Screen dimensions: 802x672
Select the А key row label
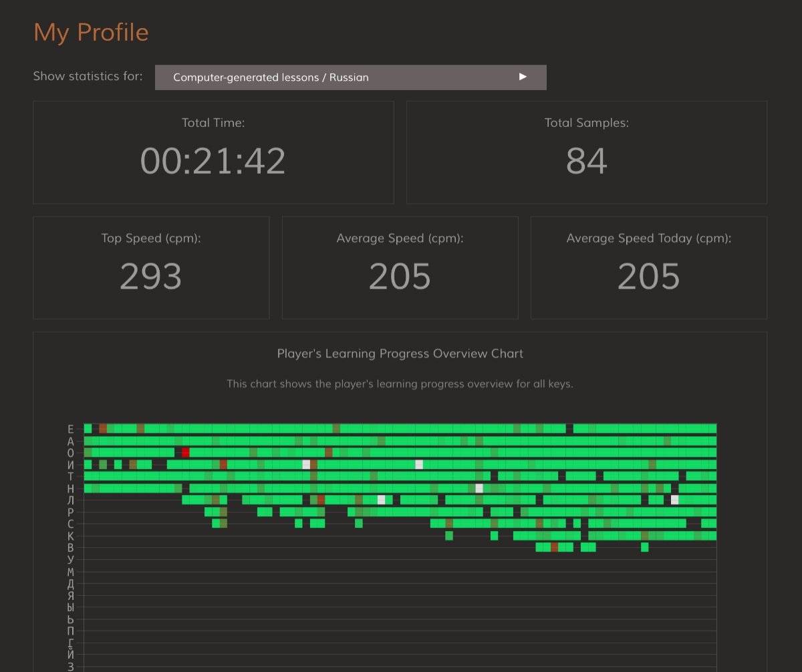pyautogui.click(x=71, y=441)
